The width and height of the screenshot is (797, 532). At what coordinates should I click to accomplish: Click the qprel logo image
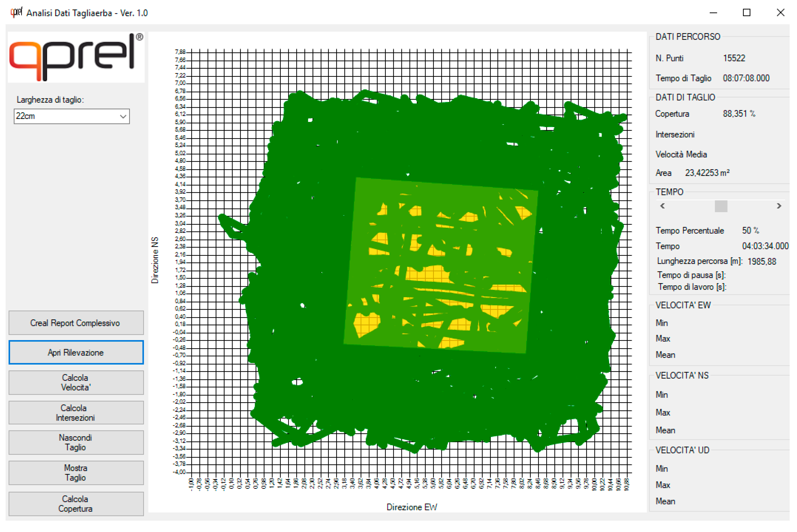[x=76, y=57]
